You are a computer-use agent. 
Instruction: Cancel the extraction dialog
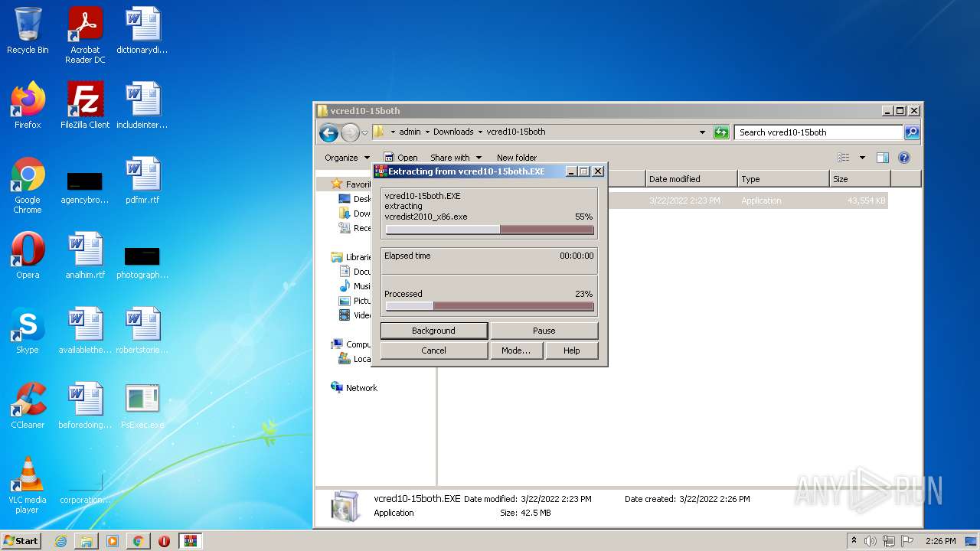pos(433,350)
